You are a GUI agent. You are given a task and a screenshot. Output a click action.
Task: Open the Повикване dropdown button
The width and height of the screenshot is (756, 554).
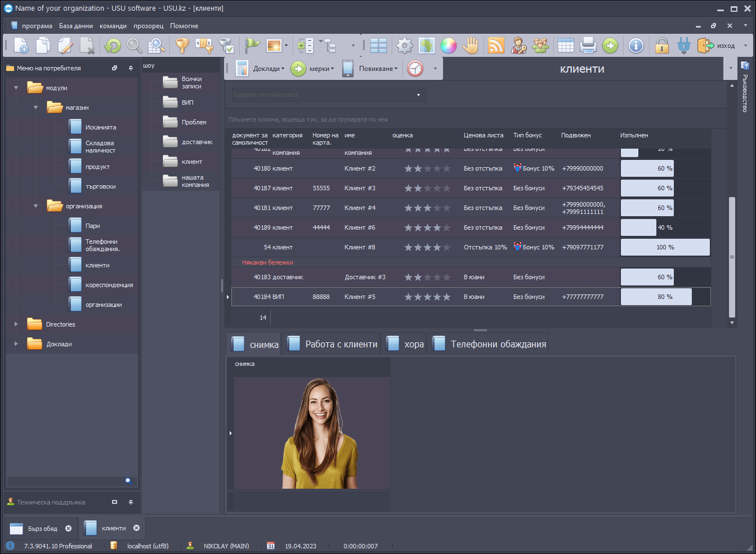click(x=370, y=69)
